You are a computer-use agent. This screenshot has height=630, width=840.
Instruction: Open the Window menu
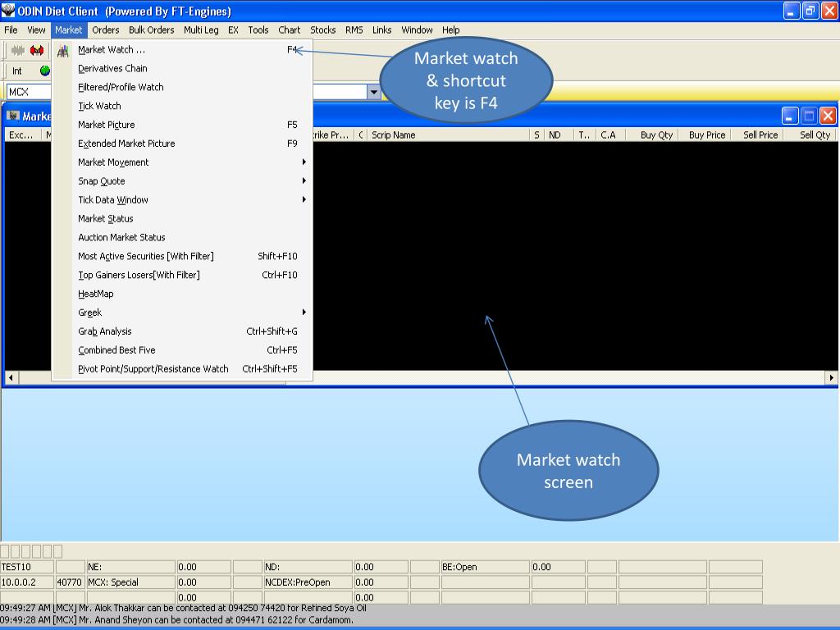coord(417,30)
